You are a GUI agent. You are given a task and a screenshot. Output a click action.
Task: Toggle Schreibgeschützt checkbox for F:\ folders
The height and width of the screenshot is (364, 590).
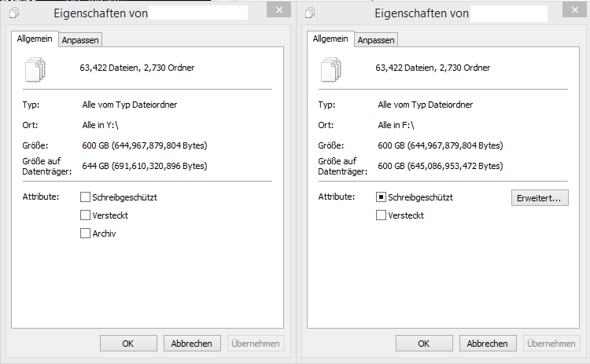pyautogui.click(x=382, y=197)
